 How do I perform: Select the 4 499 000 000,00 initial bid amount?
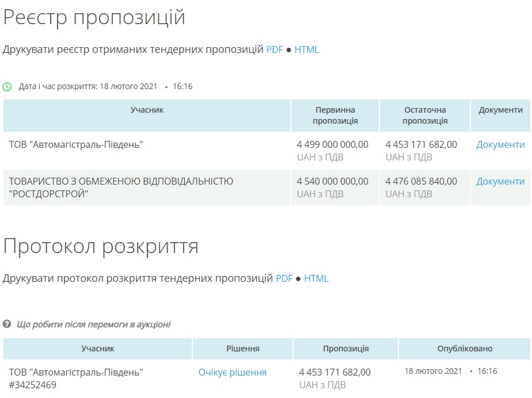pyautogui.click(x=332, y=144)
